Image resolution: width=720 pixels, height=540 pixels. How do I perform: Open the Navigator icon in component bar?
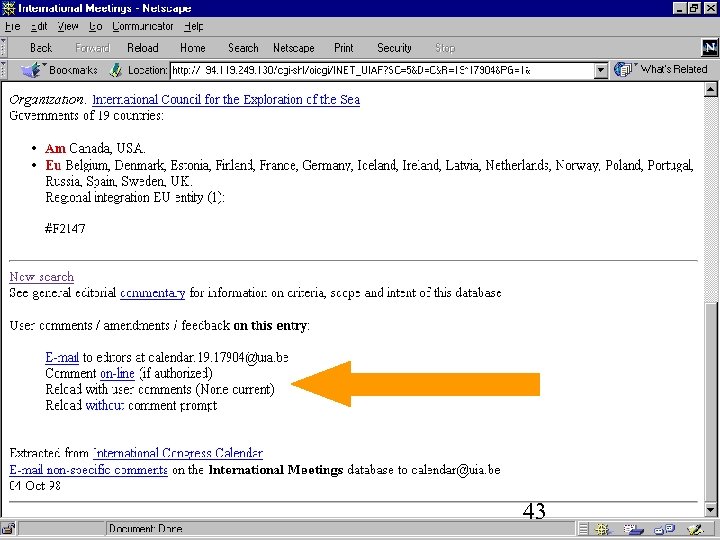(x=603, y=529)
